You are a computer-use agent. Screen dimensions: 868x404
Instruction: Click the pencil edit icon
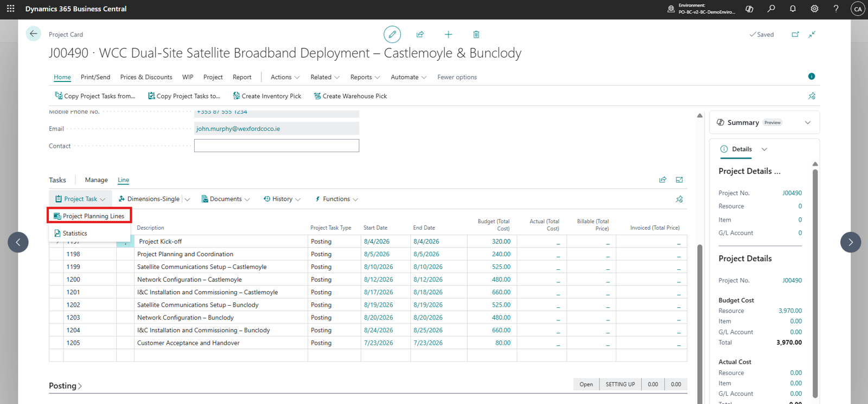point(392,34)
